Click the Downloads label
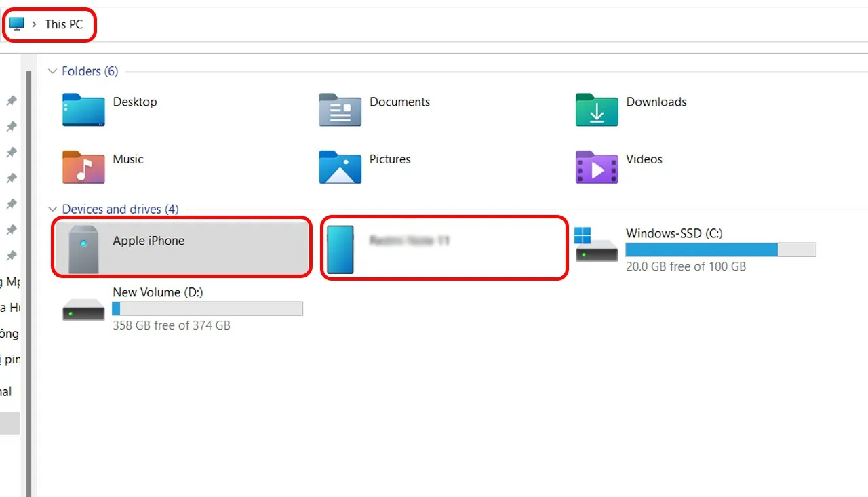The width and height of the screenshot is (868, 497). tap(656, 102)
